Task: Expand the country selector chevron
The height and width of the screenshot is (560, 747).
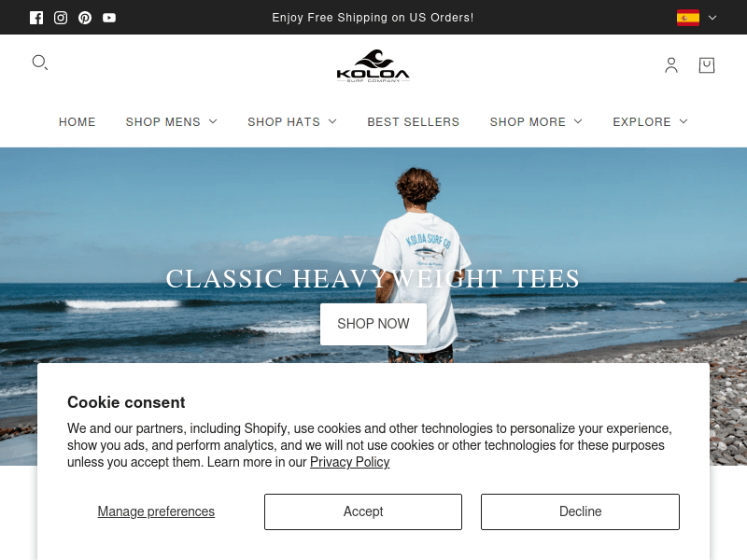Action: [x=712, y=18]
